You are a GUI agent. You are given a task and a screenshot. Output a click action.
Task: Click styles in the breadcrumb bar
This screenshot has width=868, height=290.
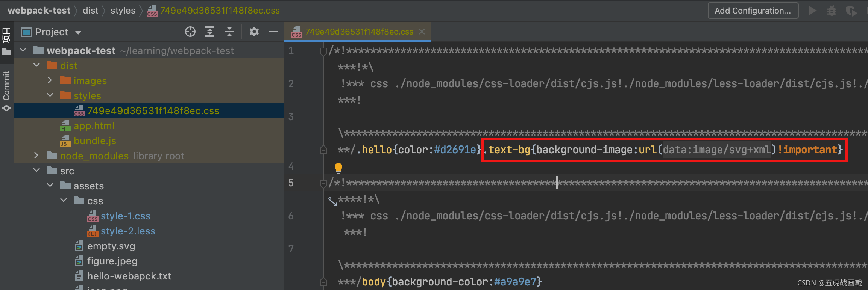[x=123, y=11]
